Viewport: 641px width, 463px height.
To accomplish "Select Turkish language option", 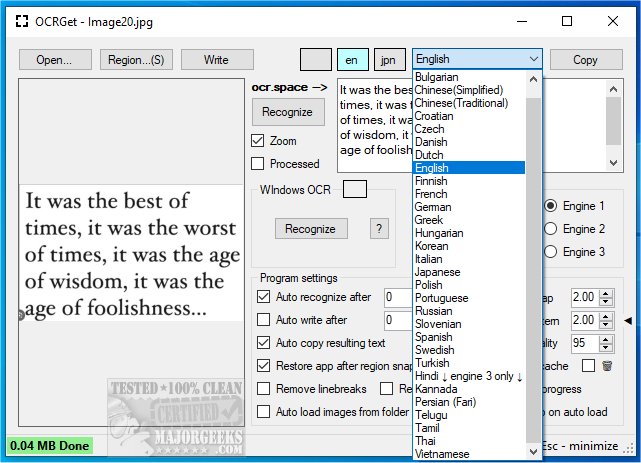I will pos(469,363).
